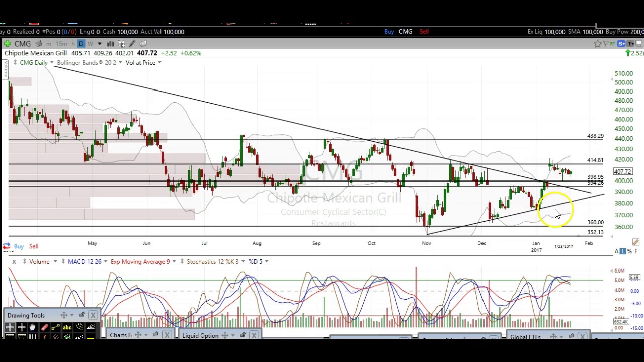Open the Vol at Price dropdown

tap(159, 63)
